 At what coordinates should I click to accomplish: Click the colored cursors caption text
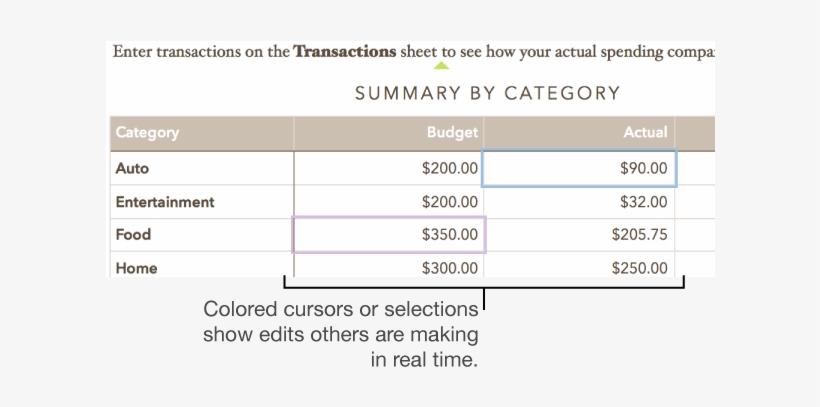coord(341,334)
